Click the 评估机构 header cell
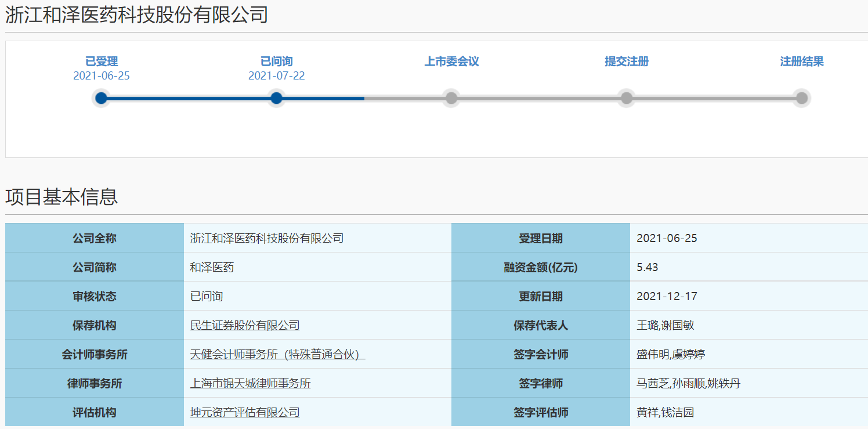The image size is (868, 429). pos(95,412)
